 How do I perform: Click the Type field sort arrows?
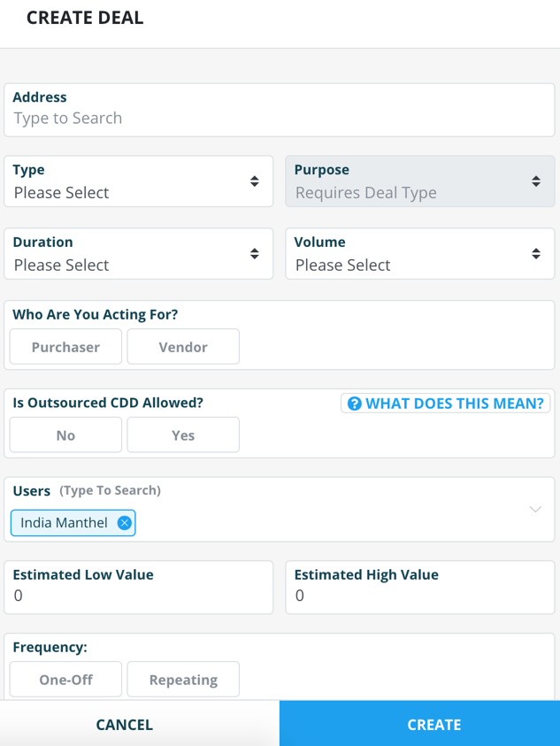[255, 181]
